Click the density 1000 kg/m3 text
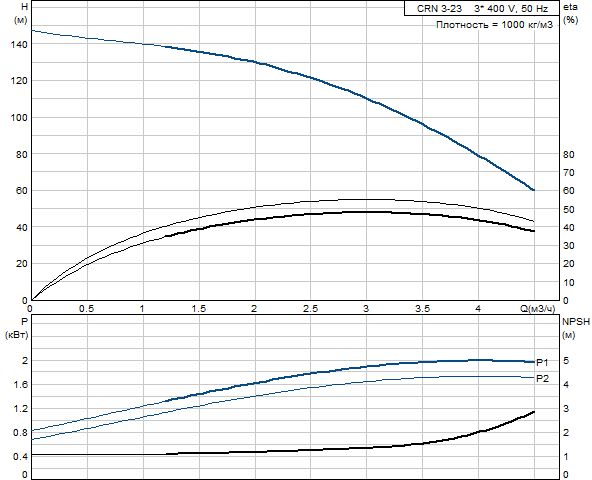Image resolution: width=592 pixels, height=480 pixels. click(x=494, y=25)
